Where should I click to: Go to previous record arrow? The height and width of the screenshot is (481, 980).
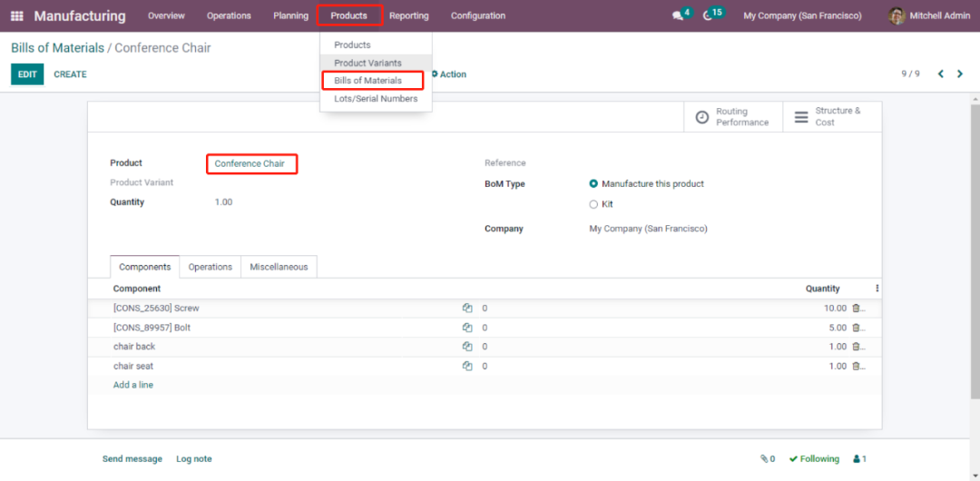point(940,74)
